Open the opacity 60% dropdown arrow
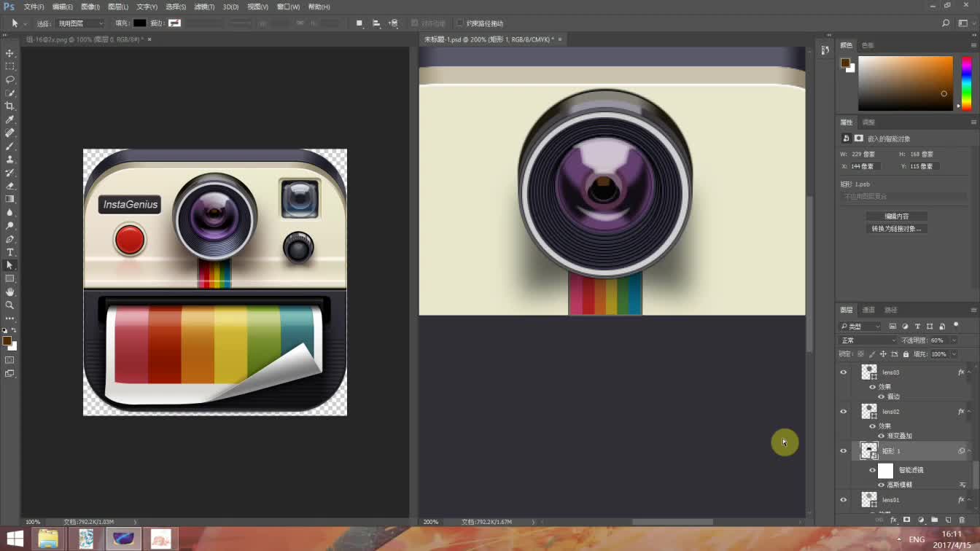This screenshot has width=980, height=551. [955, 340]
